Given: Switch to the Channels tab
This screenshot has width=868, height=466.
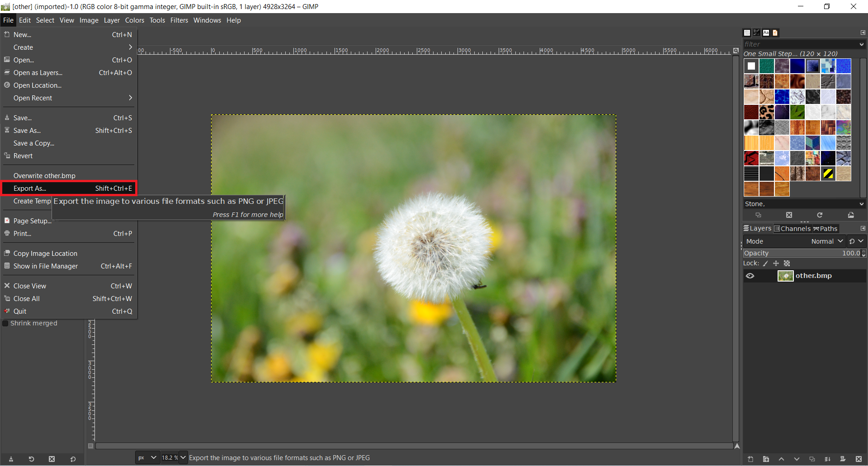Looking at the screenshot, I should [x=792, y=229].
